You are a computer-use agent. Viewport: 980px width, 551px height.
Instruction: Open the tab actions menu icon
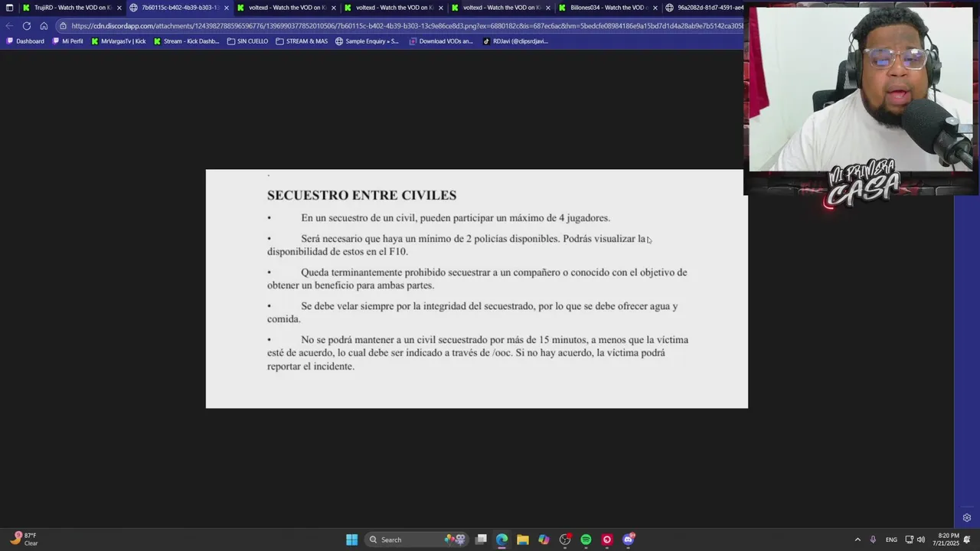[x=9, y=8]
